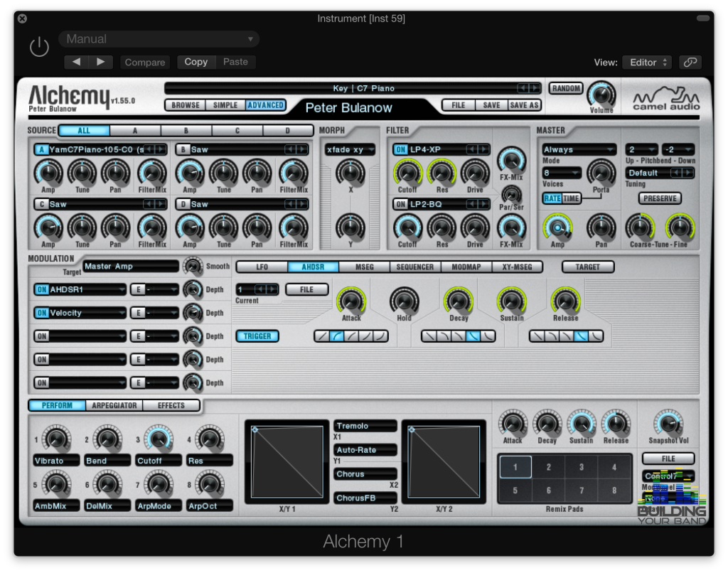Image resolution: width=728 pixels, height=573 pixels.
Task: Click the LP4-XP filter Cutoff knob
Action: click(x=407, y=172)
